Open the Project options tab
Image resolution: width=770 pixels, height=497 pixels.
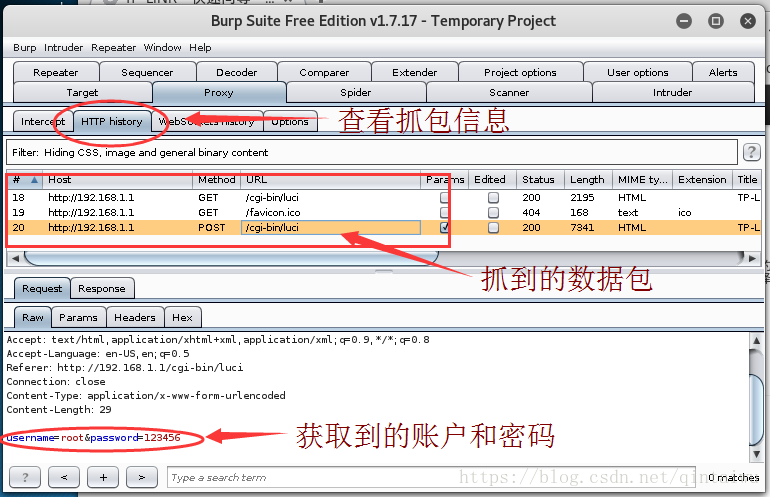[521, 72]
